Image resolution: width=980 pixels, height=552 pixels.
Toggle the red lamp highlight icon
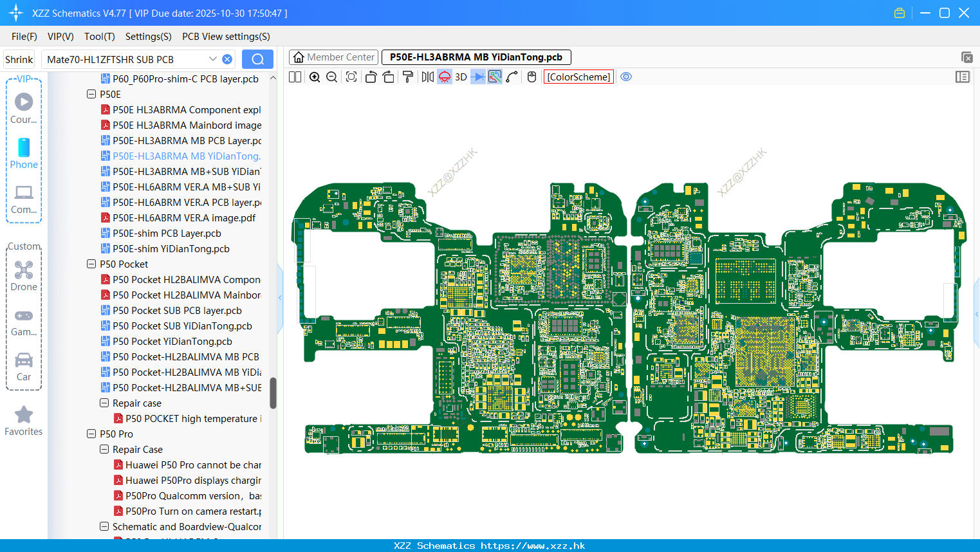click(x=445, y=77)
